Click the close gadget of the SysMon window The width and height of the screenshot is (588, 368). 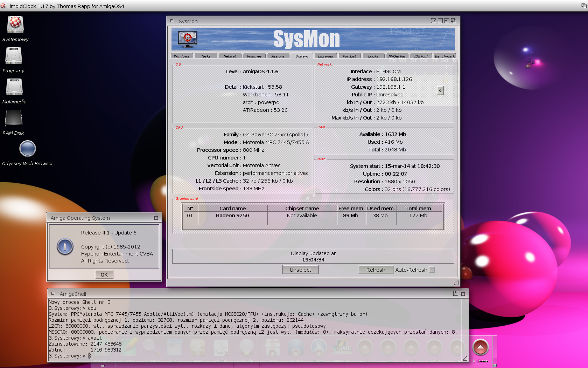[x=172, y=21]
